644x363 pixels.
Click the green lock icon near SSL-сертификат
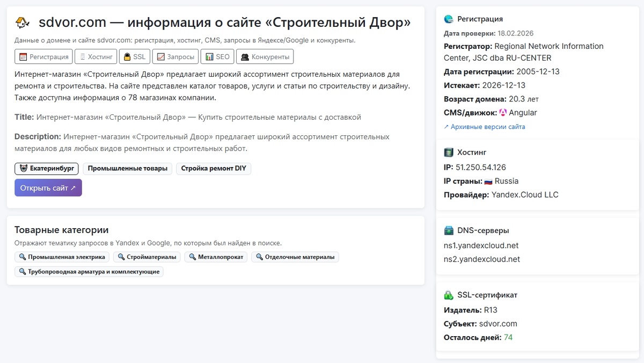point(448,295)
